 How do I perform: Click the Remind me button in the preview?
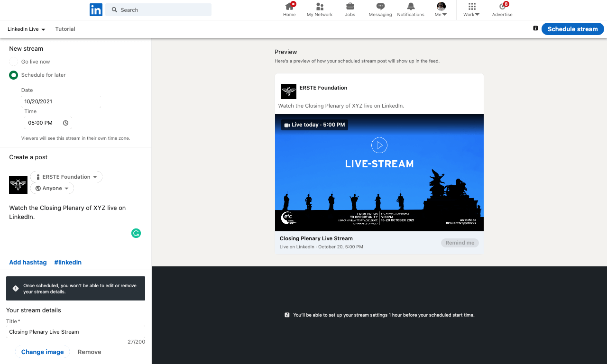click(x=460, y=242)
